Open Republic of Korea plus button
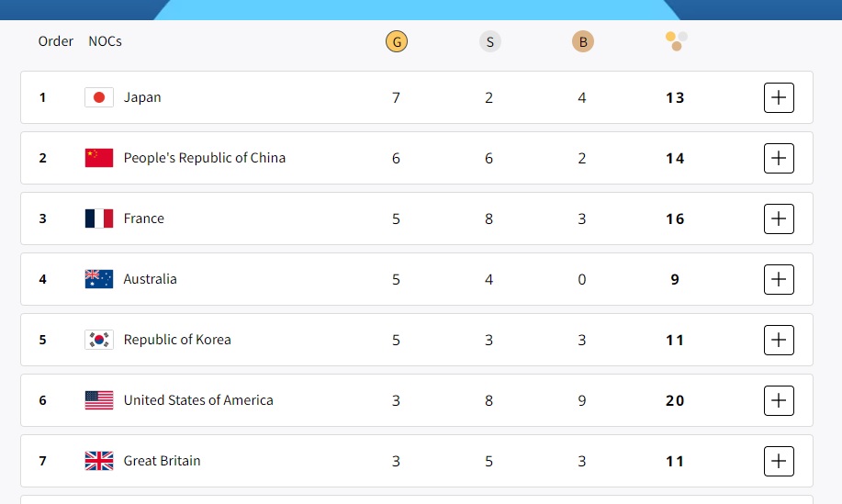 [x=779, y=340]
